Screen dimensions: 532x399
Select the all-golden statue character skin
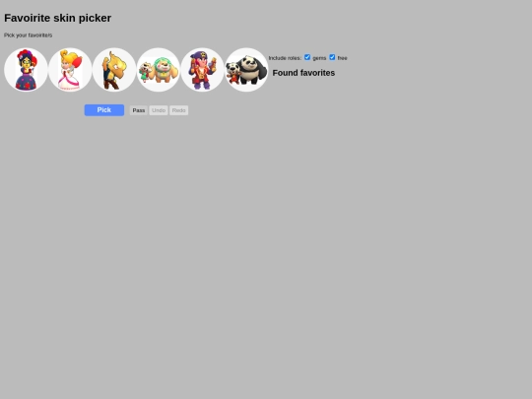[114, 70]
